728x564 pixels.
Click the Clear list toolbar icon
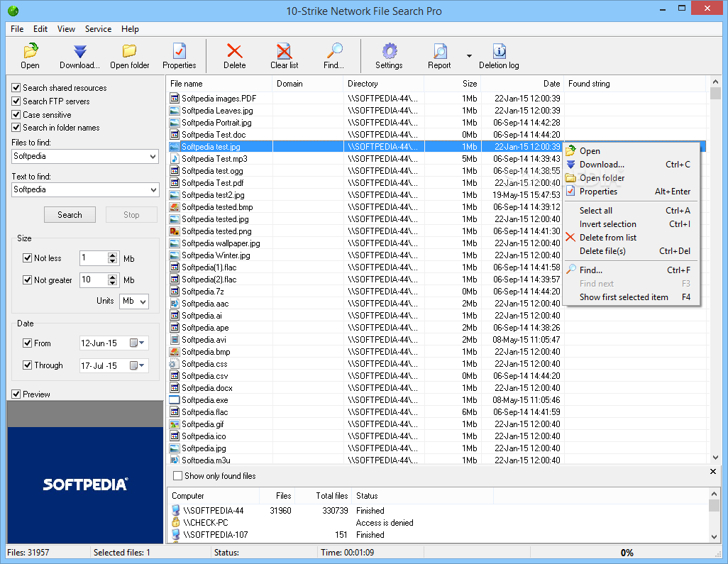[x=284, y=50]
